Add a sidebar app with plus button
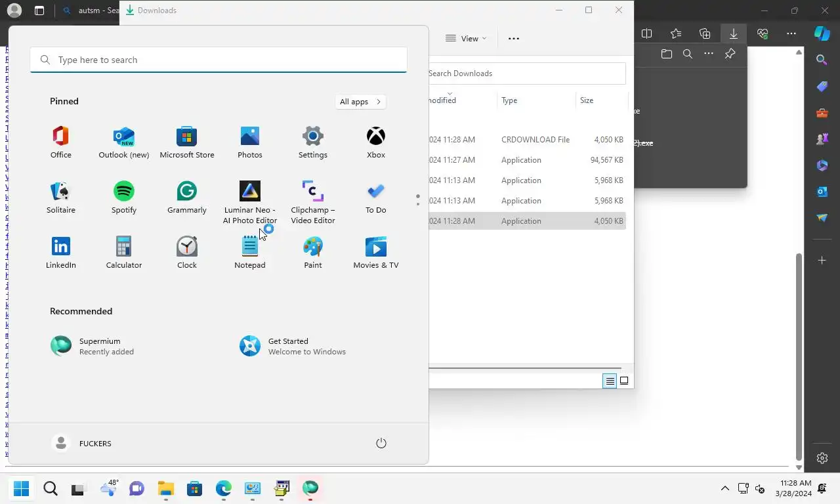The width and height of the screenshot is (840, 504). [x=822, y=261]
